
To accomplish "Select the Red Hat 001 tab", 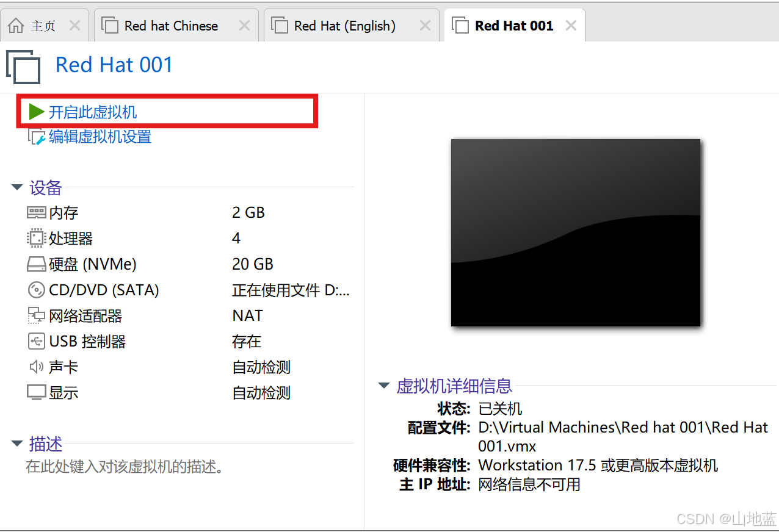I will pos(514,26).
